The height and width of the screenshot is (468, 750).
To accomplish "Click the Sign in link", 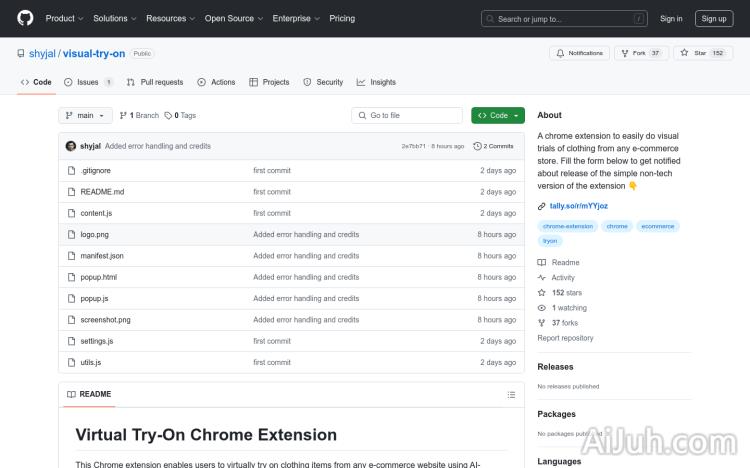I will click(671, 19).
